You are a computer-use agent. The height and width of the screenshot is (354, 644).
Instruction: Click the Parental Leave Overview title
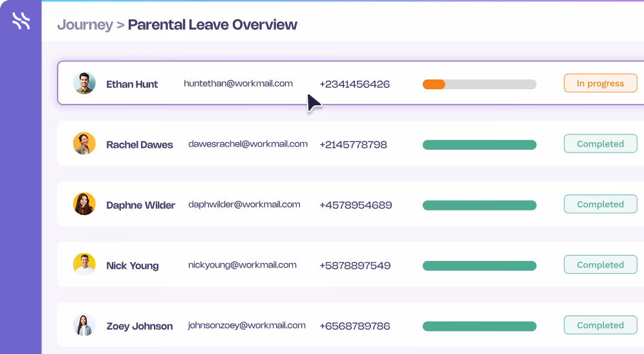click(x=212, y=25)
